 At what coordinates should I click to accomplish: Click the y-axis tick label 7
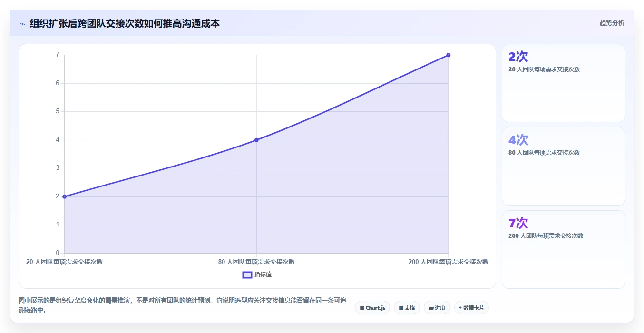tap(58, 55)
